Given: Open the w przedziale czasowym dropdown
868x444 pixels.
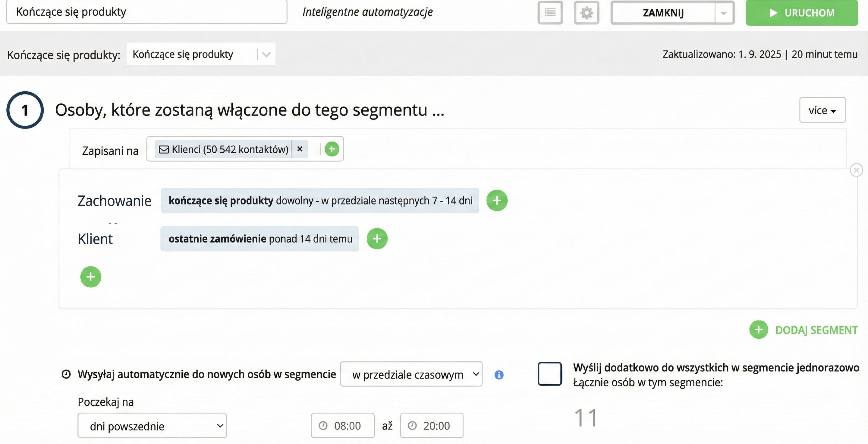Looking at the screenshot, I should [411, 374].
